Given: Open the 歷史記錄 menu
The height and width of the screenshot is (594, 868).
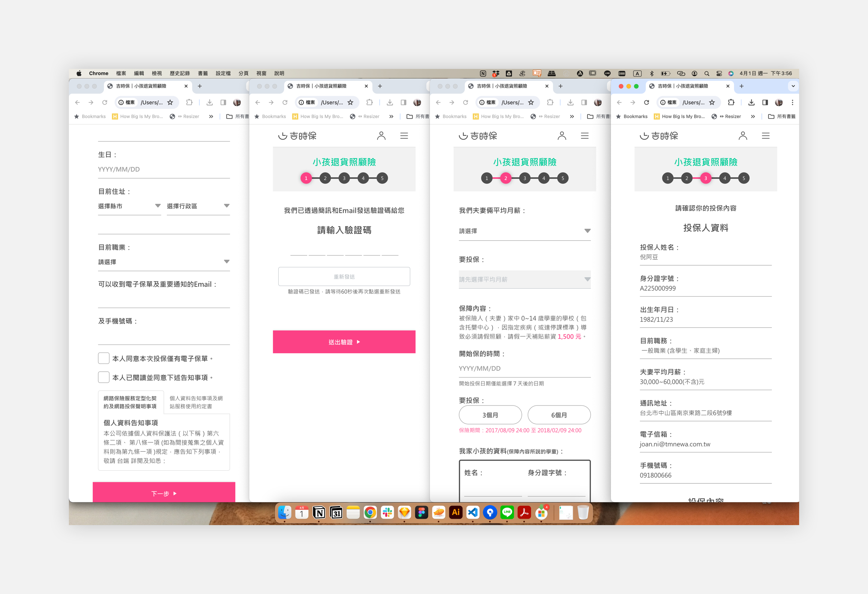Looking at the screenshot, I should tap(180, 74).
